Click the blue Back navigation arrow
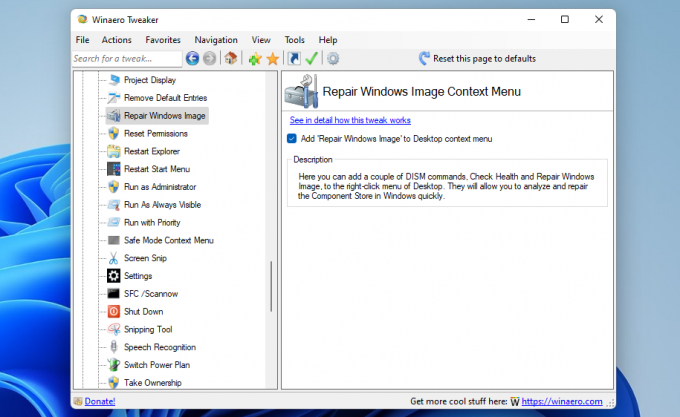This screenshot has height=417, width=680. click(193, 59)
